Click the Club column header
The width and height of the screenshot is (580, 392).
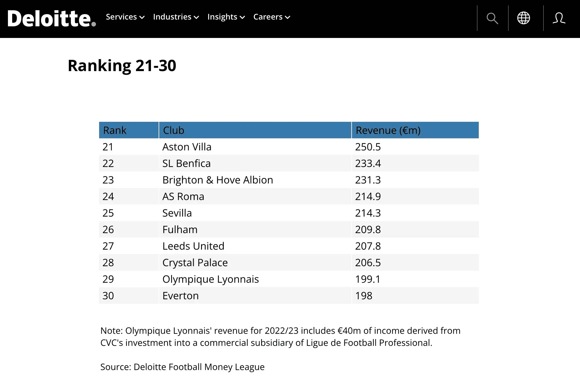(x=174, y=130)
